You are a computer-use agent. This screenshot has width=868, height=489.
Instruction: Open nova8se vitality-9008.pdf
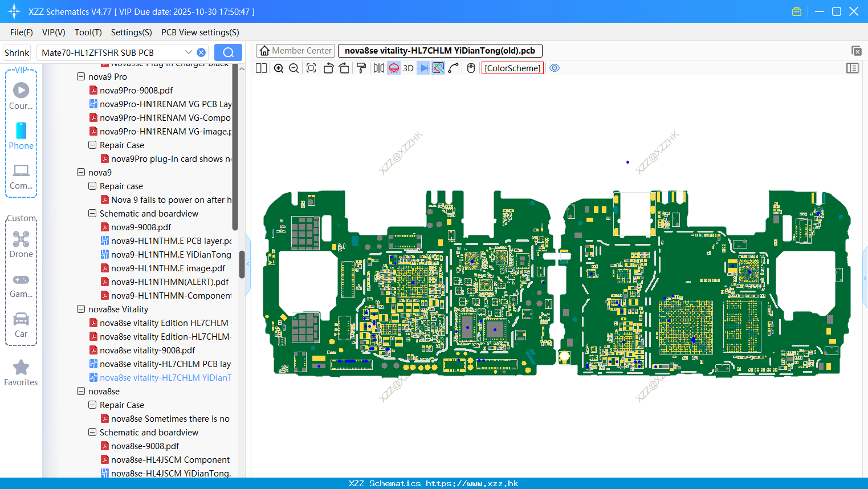coord(147,350)
